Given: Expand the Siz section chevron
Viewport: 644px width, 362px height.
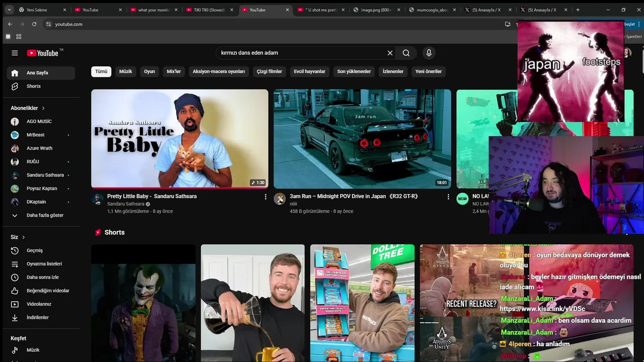Looking at the screenshot, I should pyautogui.click(x=23, y=237).
